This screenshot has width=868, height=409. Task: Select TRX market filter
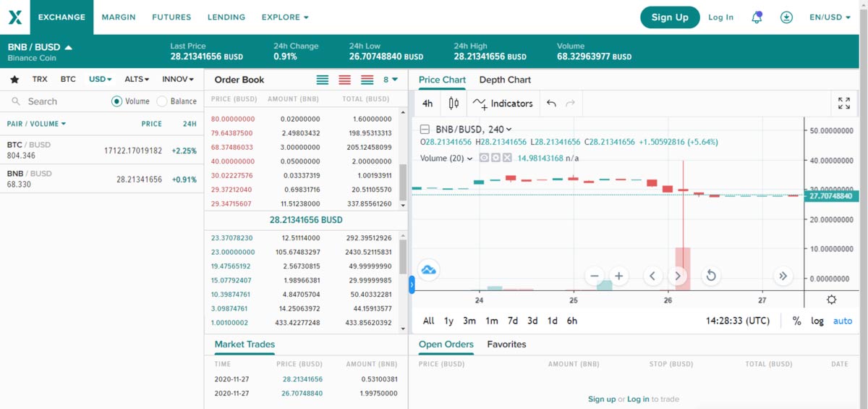coord(40,79)
